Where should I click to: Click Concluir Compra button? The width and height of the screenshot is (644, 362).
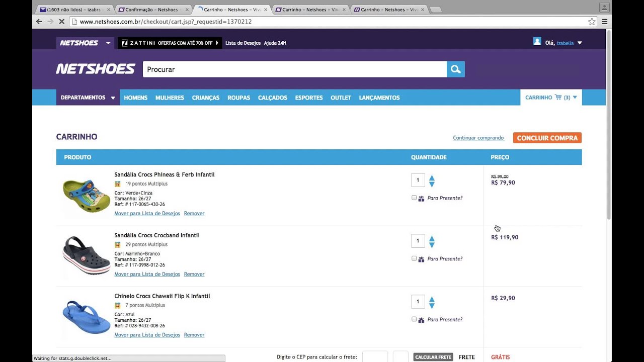(x=547, y=138)
